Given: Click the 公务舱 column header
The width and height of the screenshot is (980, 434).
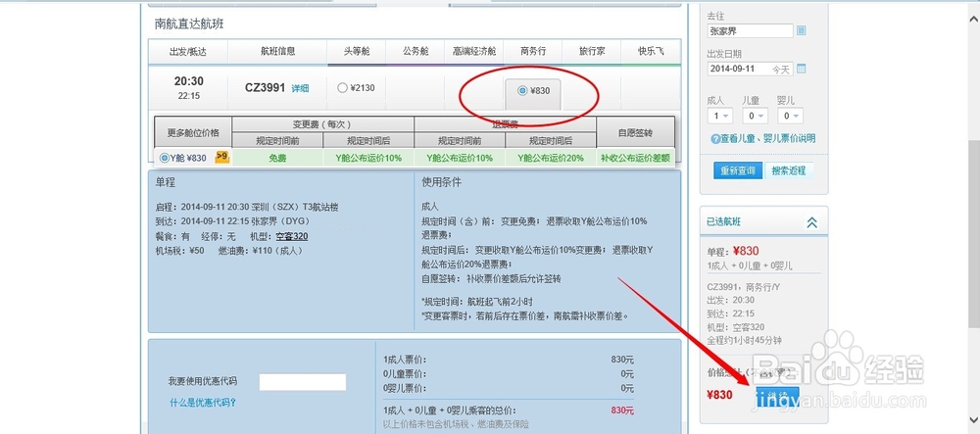Looking at the screenshot, I should click(415, 52).
